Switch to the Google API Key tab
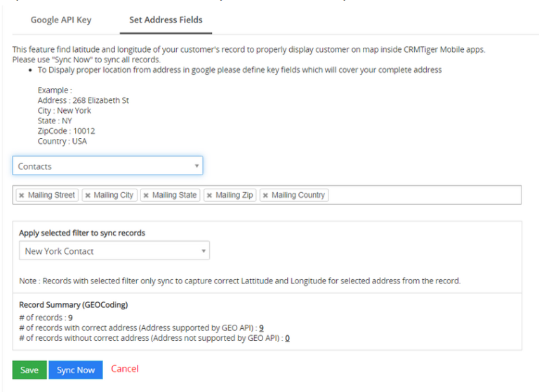539x392 pixels. [x=61, y=20]
